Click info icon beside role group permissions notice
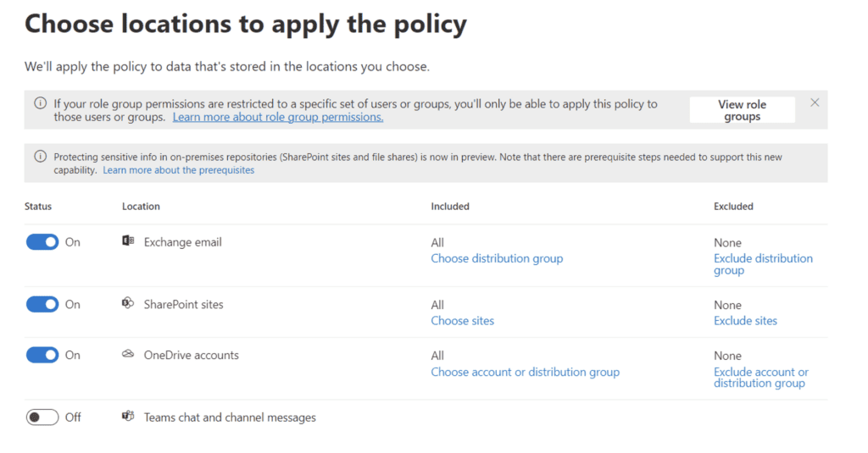868x453 pixels. tap(41, 103)
